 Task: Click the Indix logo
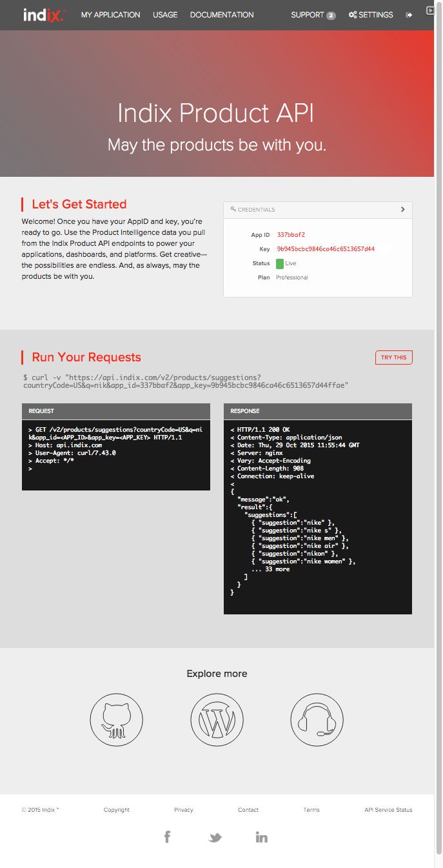pyautogui.click(x=44, y=15)
